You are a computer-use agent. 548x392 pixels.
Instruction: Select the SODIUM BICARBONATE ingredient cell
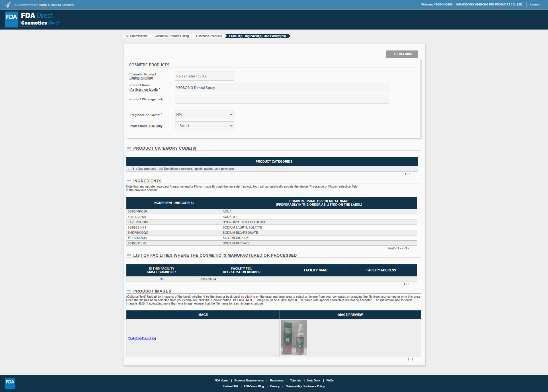pyautogui.click(x=319, y=233)
